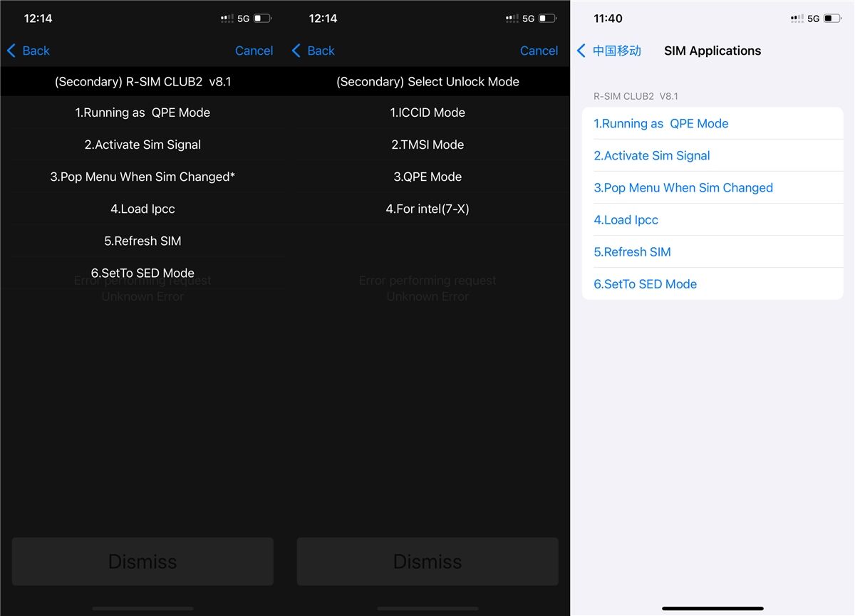Dismiss the dark R-SIM CLUB2 v8.1 menu
The height and width of the screenshot is (616, 855).
(x=142, y=561)
